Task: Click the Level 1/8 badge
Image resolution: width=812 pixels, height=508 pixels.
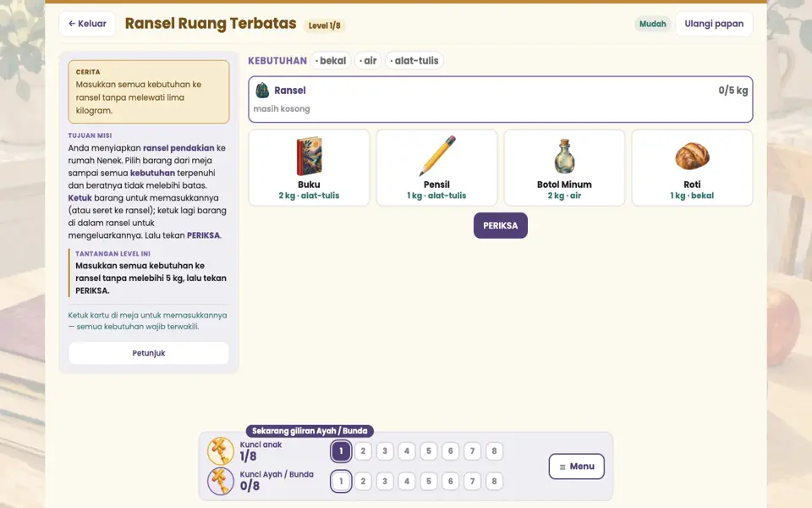Action: coord(325,25)
